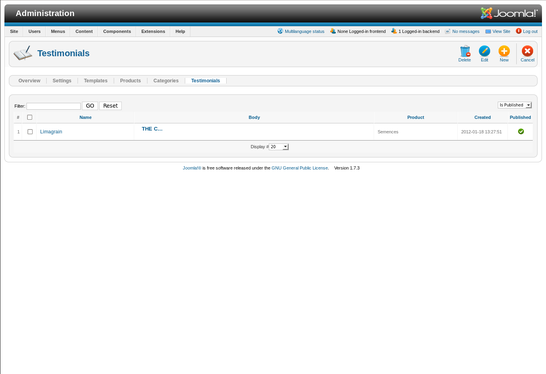Switch to the Products tab

click(130, 80)
